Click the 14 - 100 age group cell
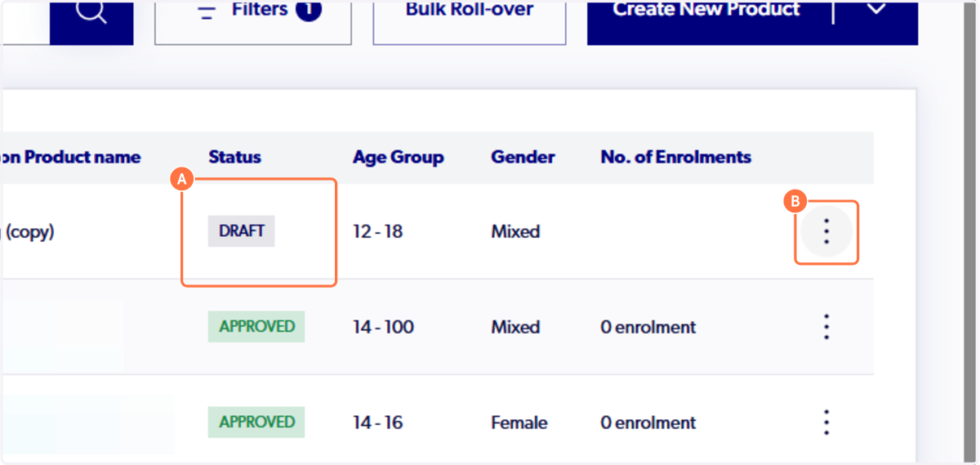 (x=383, y=327)
